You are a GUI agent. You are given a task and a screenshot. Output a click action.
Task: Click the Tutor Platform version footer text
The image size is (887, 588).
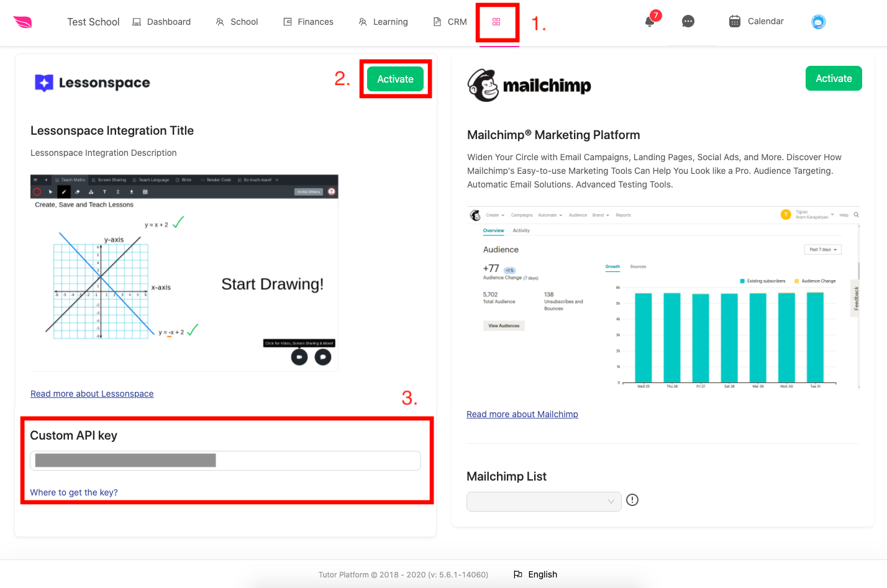(403, 574)
